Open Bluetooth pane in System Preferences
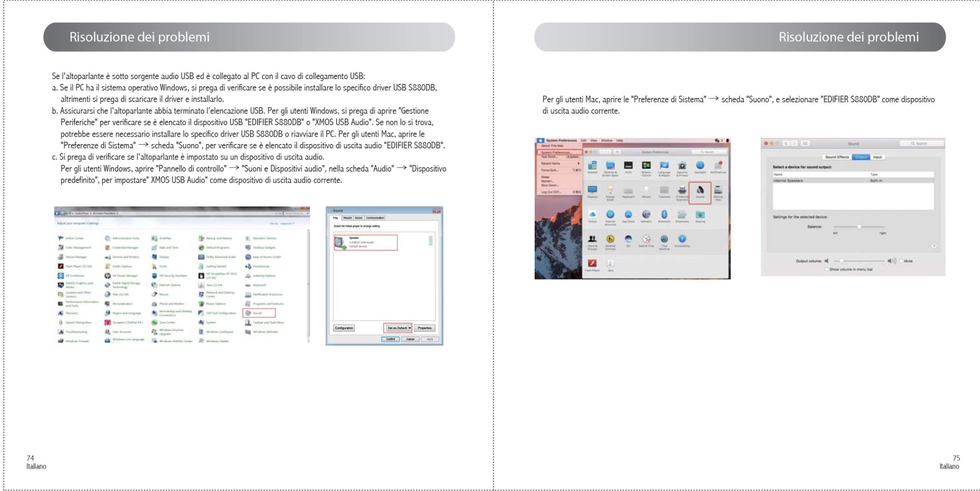This screenshot has width=980, height=491. (x=664, y=216)
